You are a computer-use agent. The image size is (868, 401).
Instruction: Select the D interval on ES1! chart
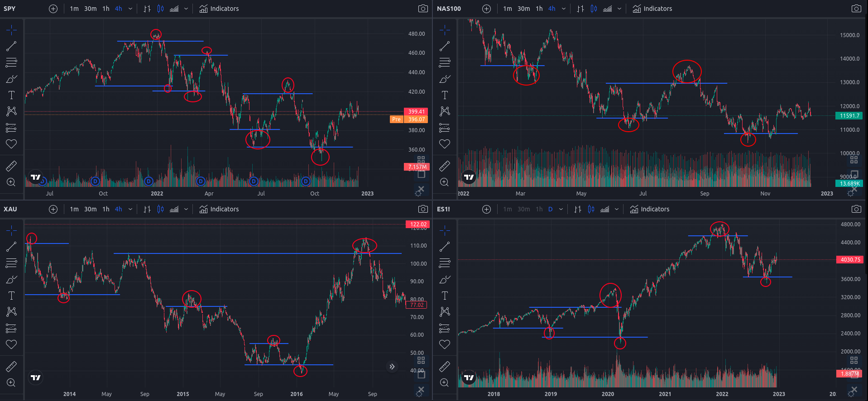coord(551,209)
